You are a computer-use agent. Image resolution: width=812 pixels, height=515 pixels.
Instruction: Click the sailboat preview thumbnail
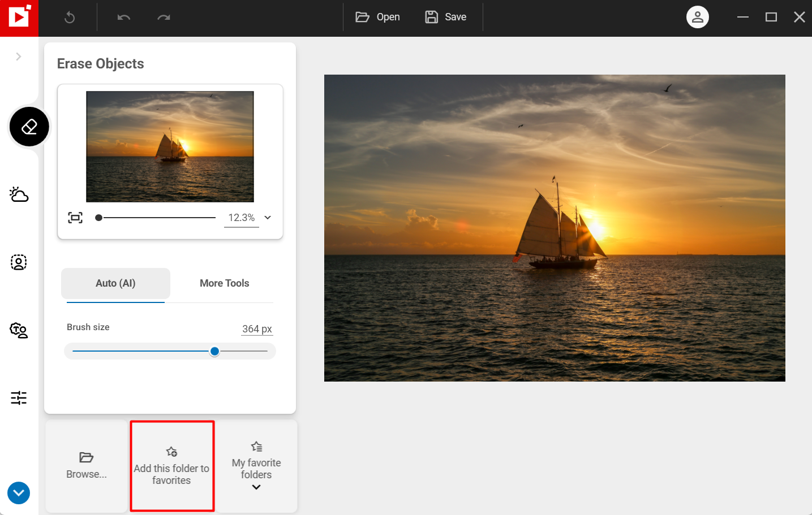[170, 146]
